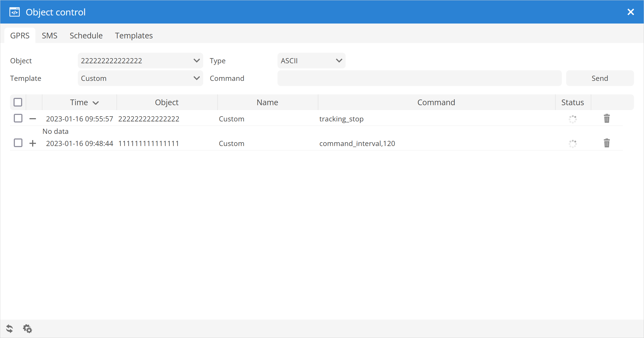Open the settings gears icon
Viewport: 644px width, 338px height.
27,329
